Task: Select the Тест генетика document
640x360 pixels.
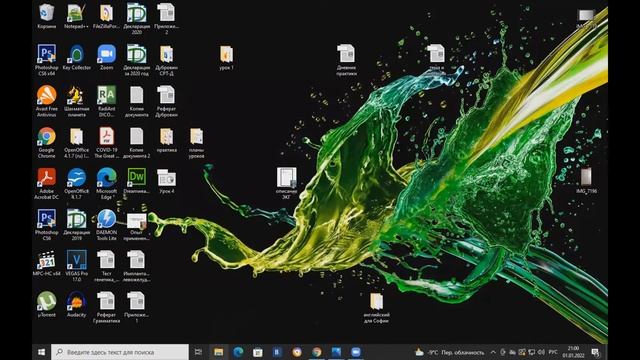Action: pyautogui.click(x=107, y=266)
